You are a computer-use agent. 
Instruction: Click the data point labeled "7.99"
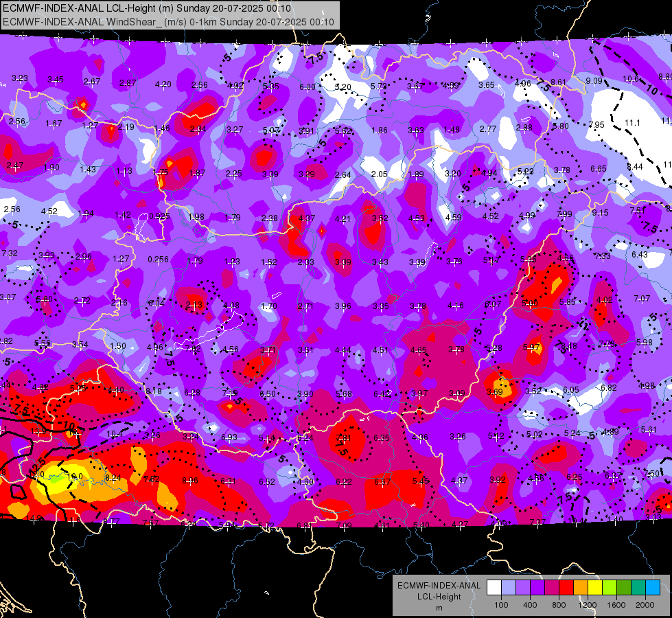point(564,214)
